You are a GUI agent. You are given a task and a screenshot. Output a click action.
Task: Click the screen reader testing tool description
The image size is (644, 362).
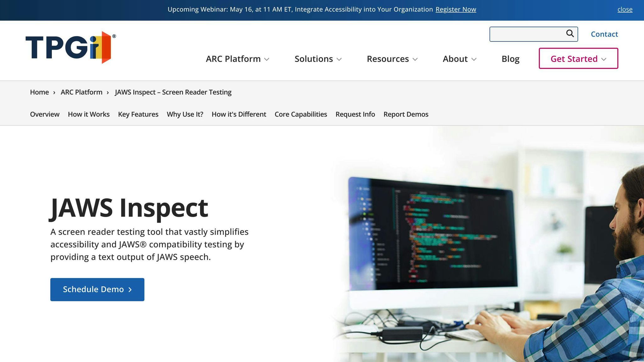pos(149,244)
